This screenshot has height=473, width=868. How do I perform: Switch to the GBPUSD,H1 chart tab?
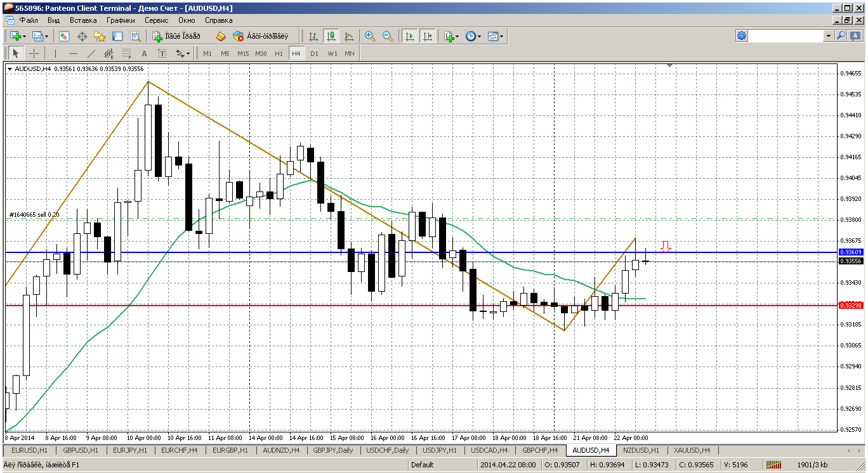(x=81, y=450)
